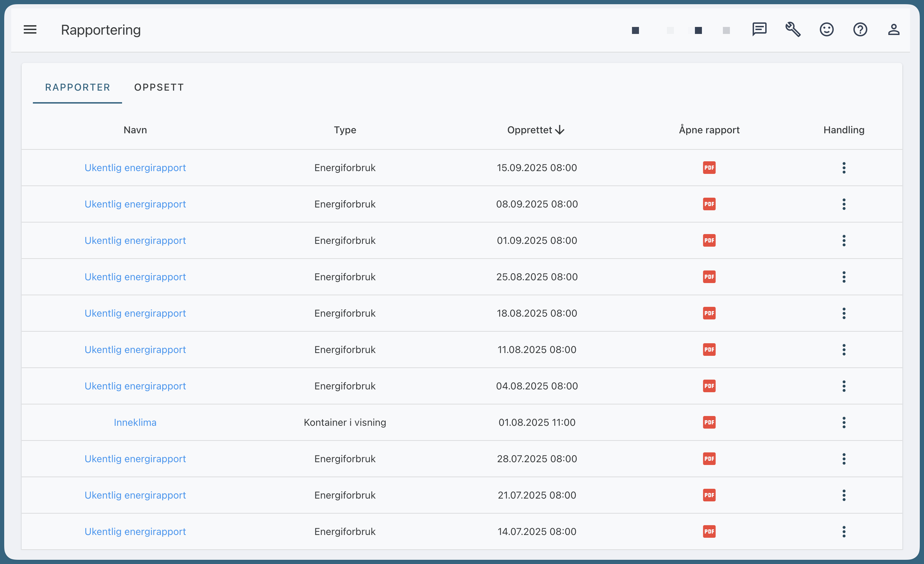Open actions menu for 08.09.2025 report
Screen dimensions: 924x564
coord(844,204)
